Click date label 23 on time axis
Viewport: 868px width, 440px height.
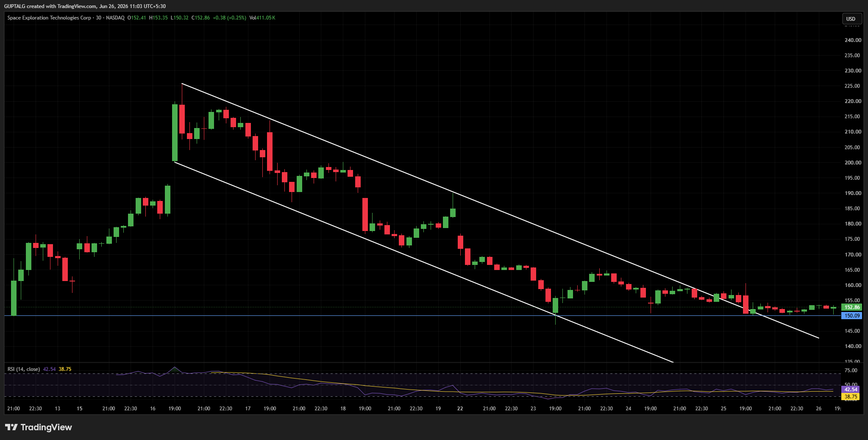tap(533, 409)
